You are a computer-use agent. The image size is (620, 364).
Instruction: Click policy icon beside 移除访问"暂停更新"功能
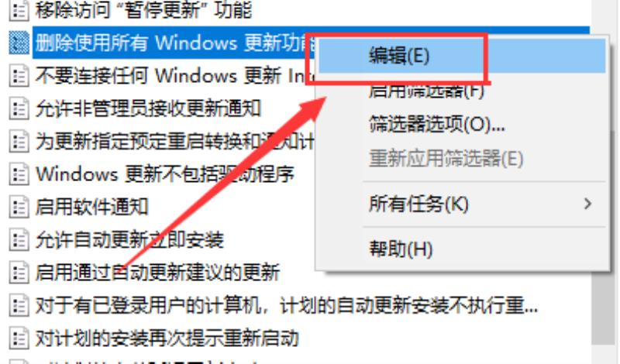(x=19, y=10)
